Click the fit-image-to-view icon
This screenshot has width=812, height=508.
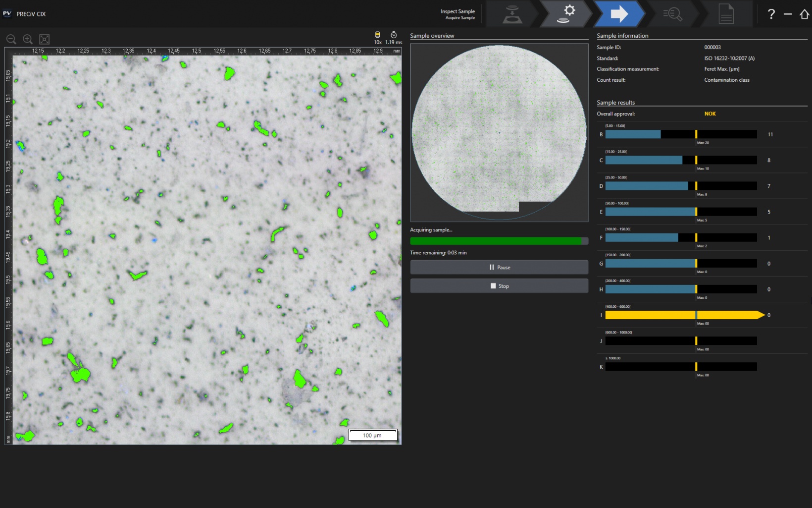(x=44, y=39)
